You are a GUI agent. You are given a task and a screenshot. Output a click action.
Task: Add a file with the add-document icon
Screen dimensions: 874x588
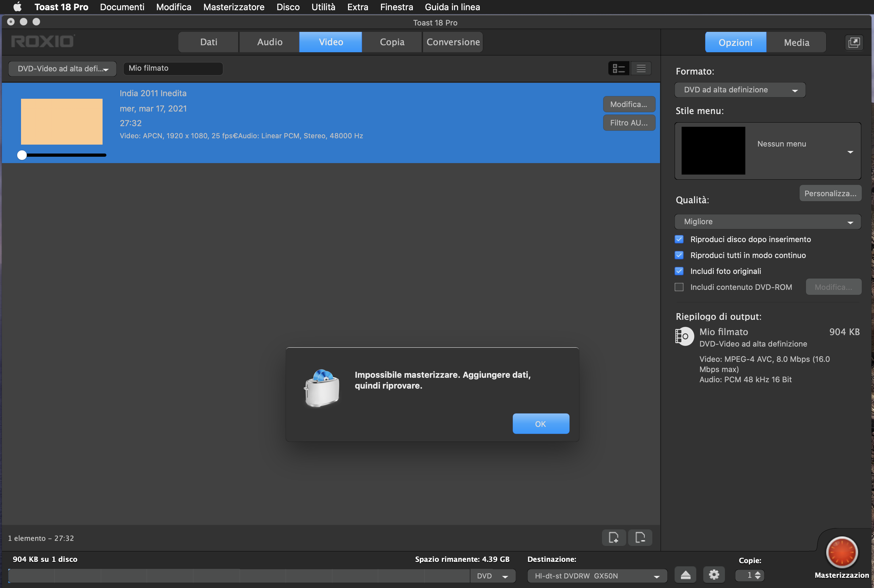click(614, 537)
